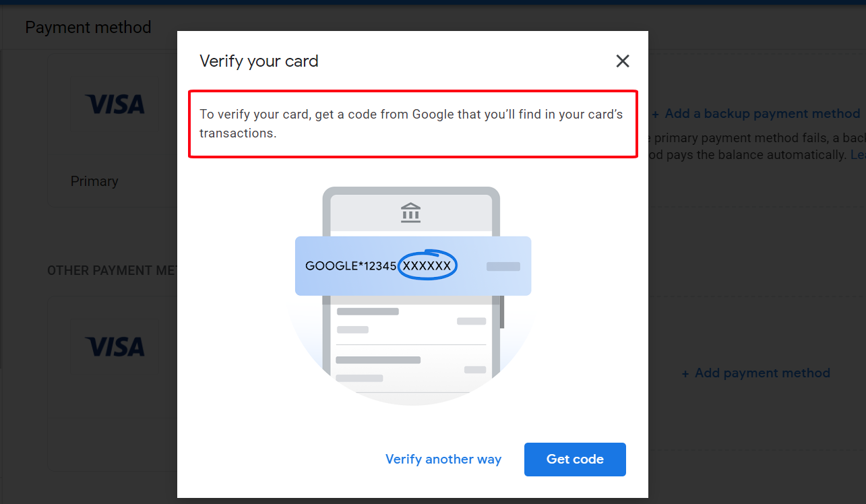
Task: Select the Payment method heading
Action: pyautogui.click(x=88, y=28)
